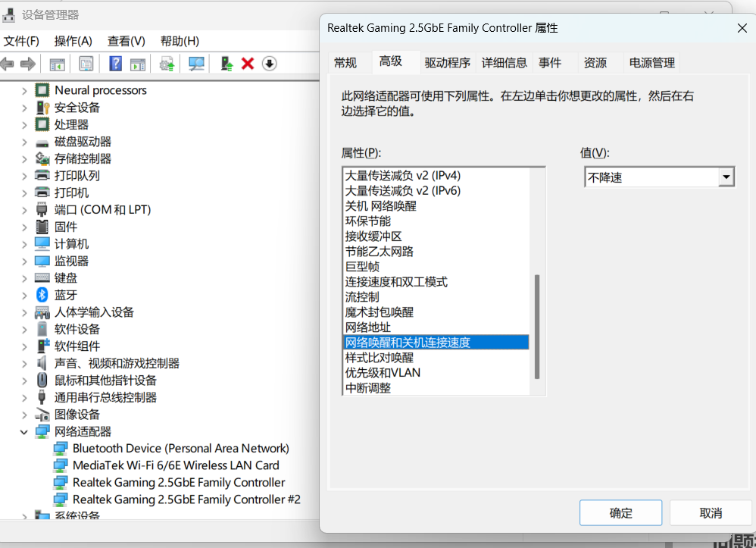The height and width of the screenshot is (548, 756).
Task: Switch to the 详细信息 tab
Action: pos(505,63)
